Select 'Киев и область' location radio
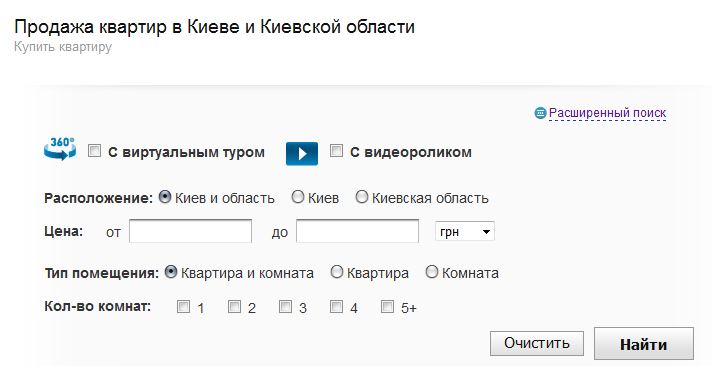 pyautogui.click(x=165, y=197)
